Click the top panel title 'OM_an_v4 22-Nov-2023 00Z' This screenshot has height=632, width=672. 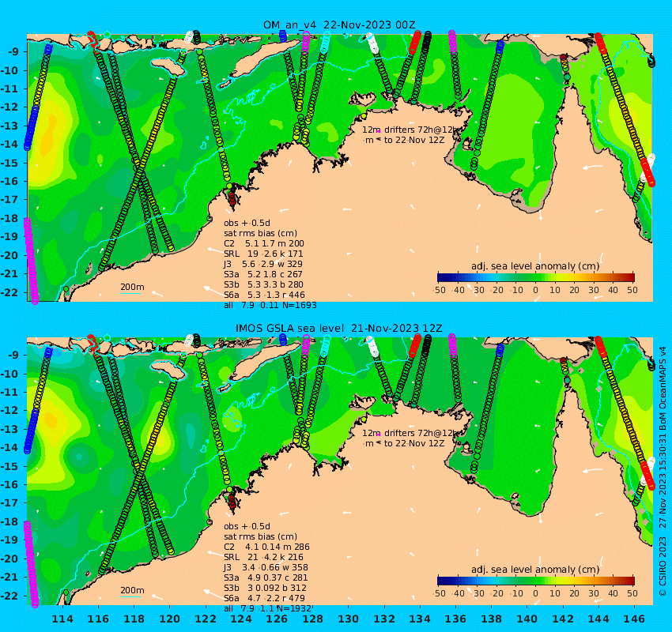pyautogui.click(x=339, y=24)
